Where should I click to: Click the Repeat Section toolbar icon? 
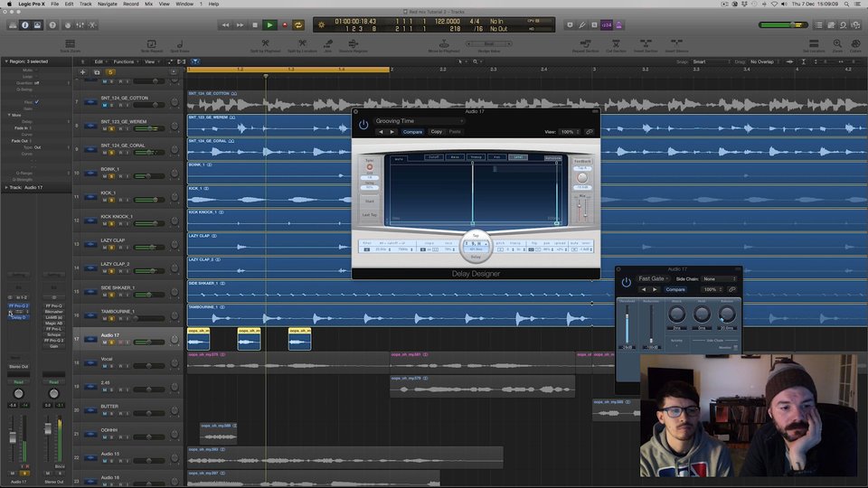585,43
